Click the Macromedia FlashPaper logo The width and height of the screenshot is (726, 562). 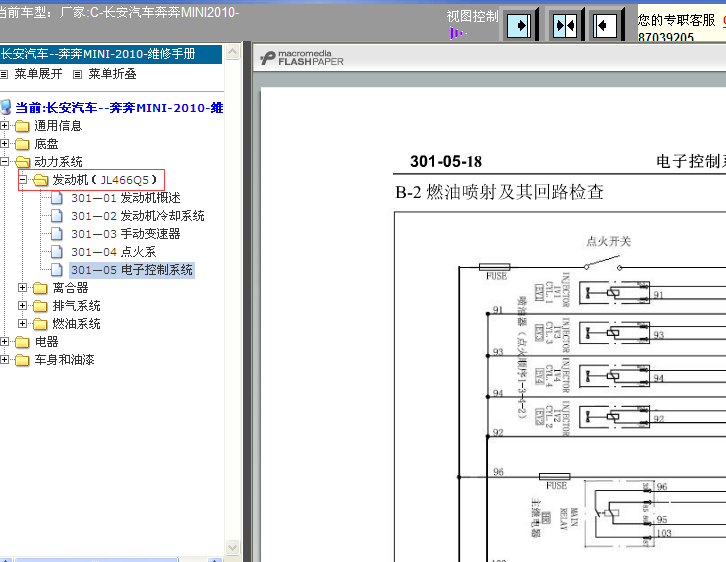(302, 58)
